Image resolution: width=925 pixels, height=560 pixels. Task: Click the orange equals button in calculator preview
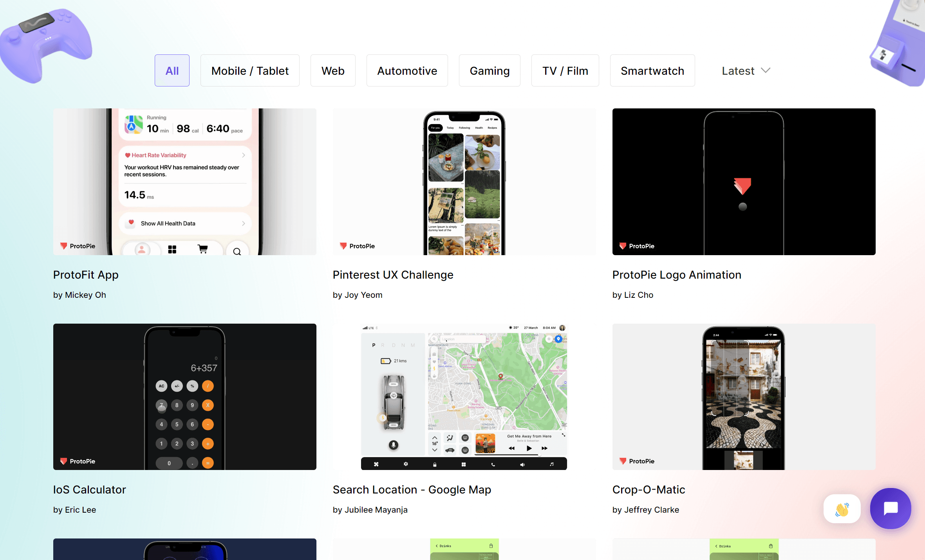click(208, 463)
